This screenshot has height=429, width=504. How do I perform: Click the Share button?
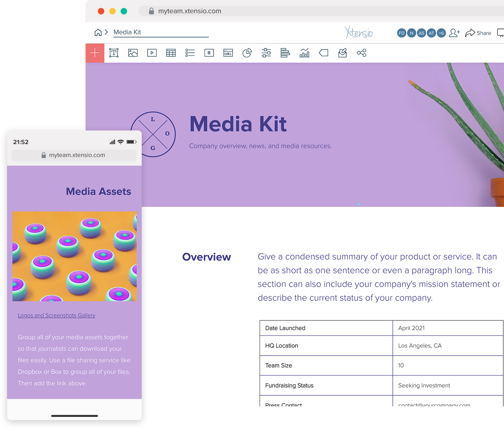(x=478, y=33)
